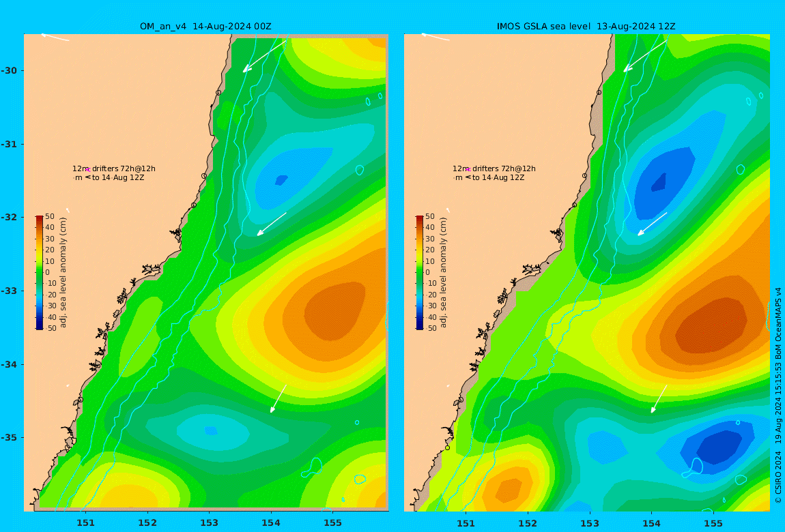The height and width of the screenshot is (532, 785).
Task: Click the dark blue bottom of the IMOS GSLA colorbar
Action: click(x=420, y=326)
